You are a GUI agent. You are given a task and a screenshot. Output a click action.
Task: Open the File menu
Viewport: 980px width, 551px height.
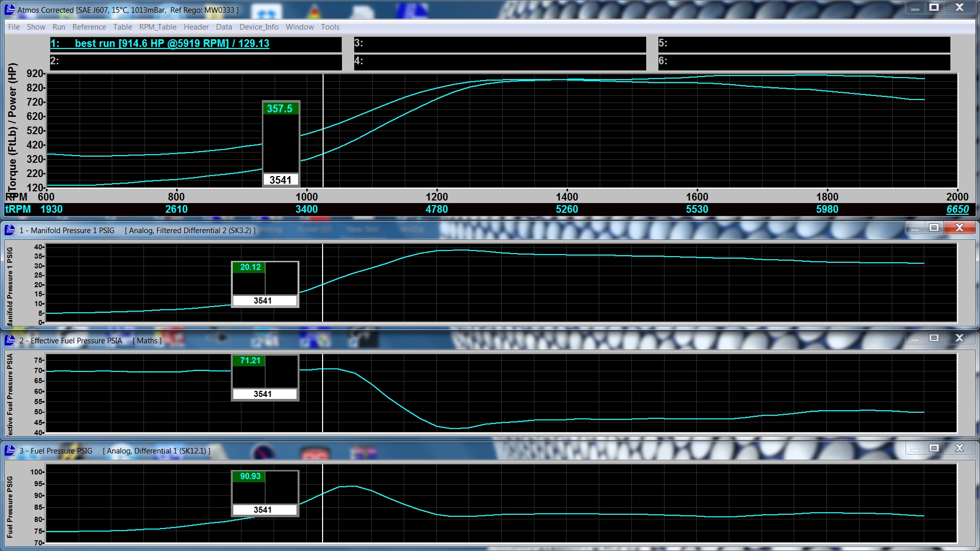point(14,27)
